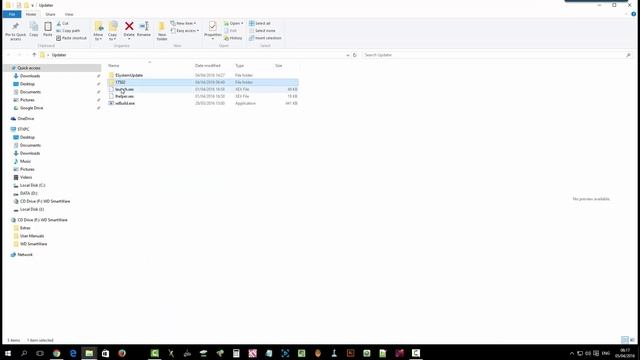
Task: Select the launch.xex file row
Action: click(x=203, y=89)
